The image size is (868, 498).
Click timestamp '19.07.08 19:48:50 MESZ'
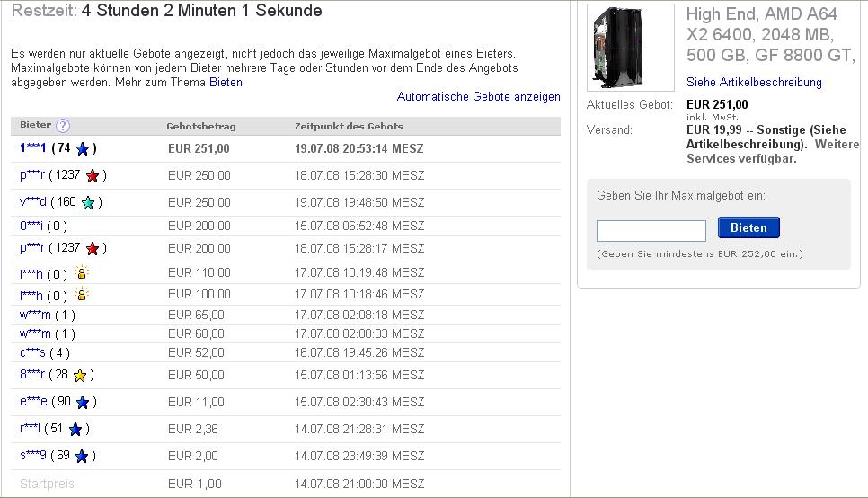point(359,203)
